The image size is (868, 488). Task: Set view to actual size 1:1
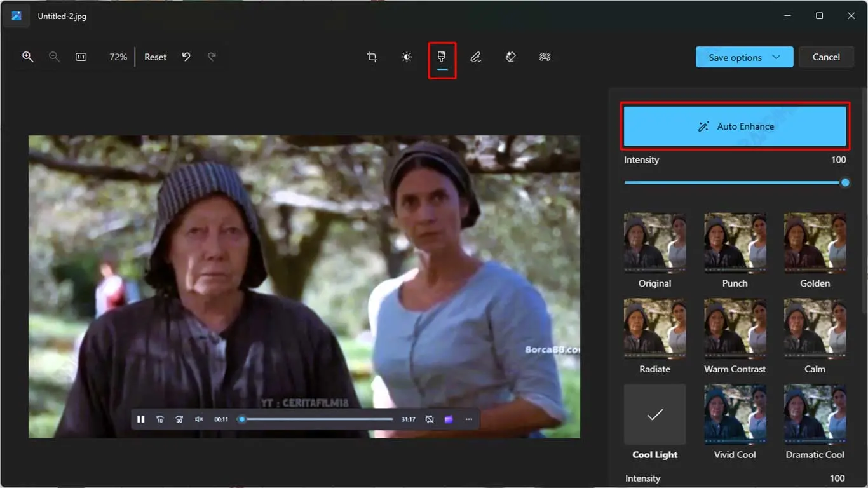point(81,57)
